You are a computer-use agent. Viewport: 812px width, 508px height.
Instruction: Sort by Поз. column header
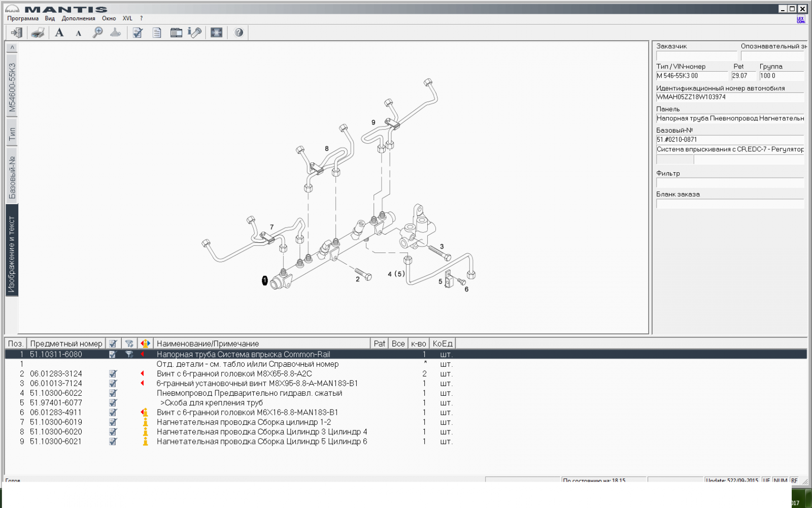(x=15, y=344)
